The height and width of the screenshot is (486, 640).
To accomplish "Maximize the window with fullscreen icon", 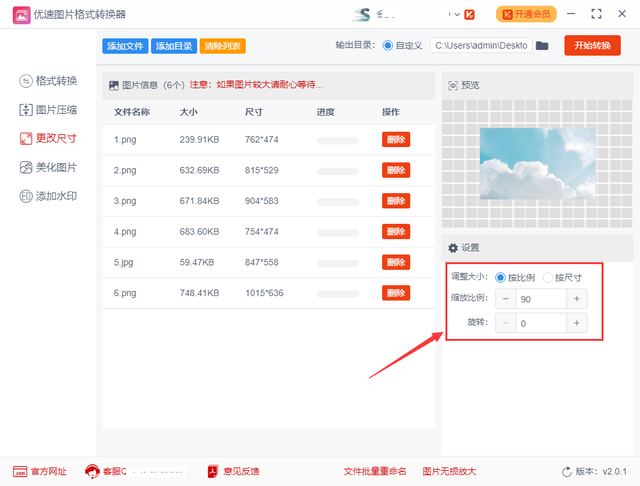I will coord(596,14).
